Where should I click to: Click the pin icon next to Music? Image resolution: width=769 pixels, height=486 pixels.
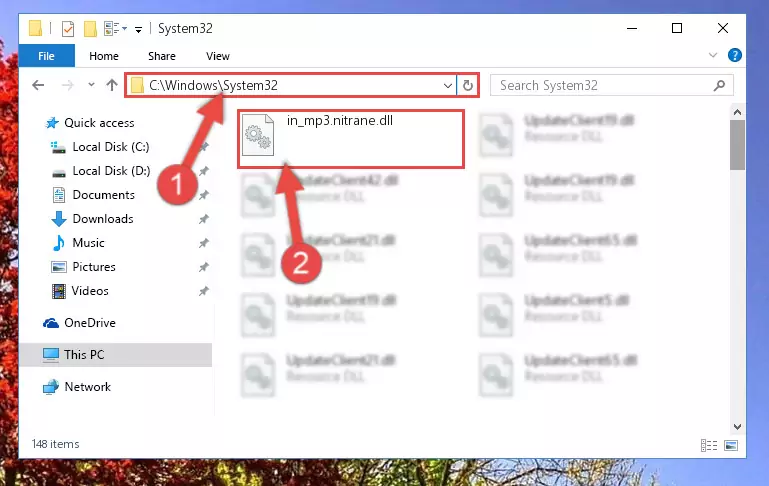click(x=204, y=243)
